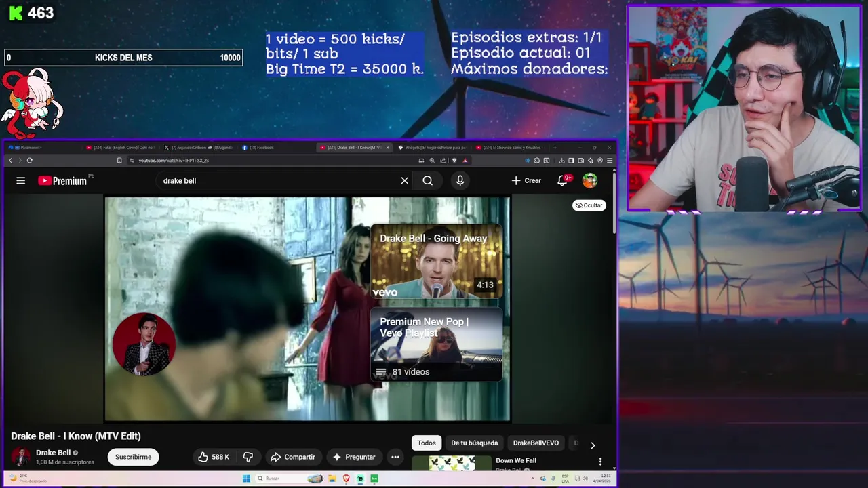The width and height of the screenshot is (868, 488).
Task: Reload the YouTube page
Action: [29, 160]
